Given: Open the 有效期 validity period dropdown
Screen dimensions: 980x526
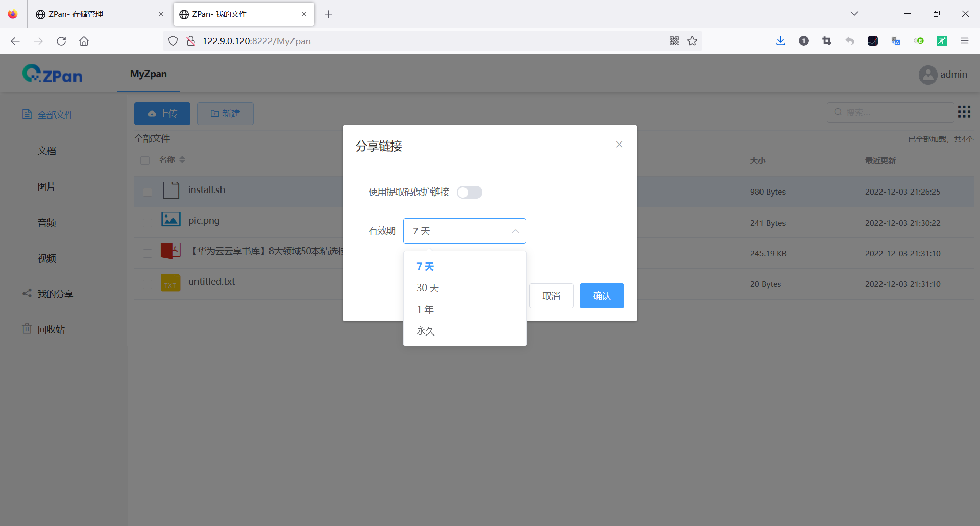Looking at the screenshot, I should (464, 231).
